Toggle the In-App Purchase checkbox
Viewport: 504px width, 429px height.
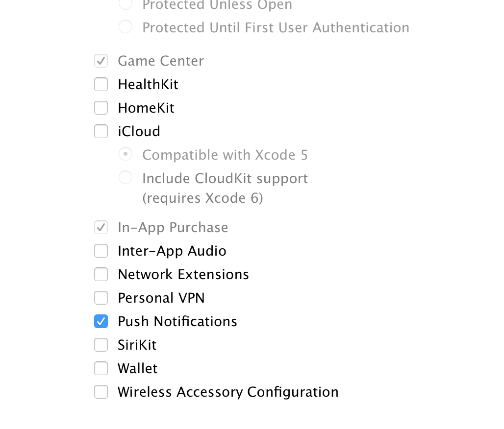(x=101, y=227)
